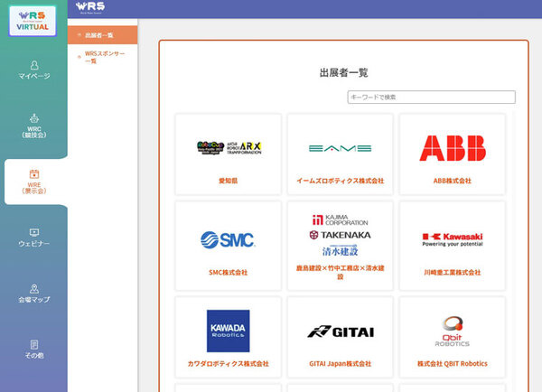Open WRC (競技会) robot icon
This screenshot has height=392, width=542.
click(x=33, y=117)
